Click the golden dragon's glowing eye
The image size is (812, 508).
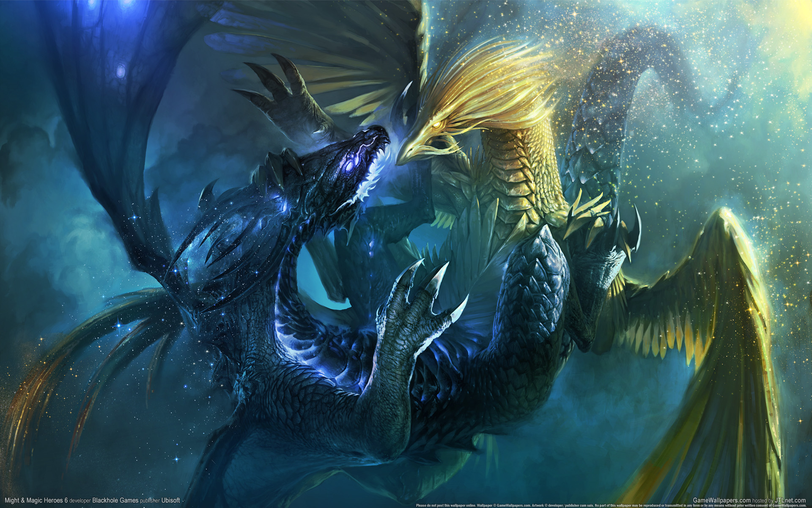tap(436, 124)
